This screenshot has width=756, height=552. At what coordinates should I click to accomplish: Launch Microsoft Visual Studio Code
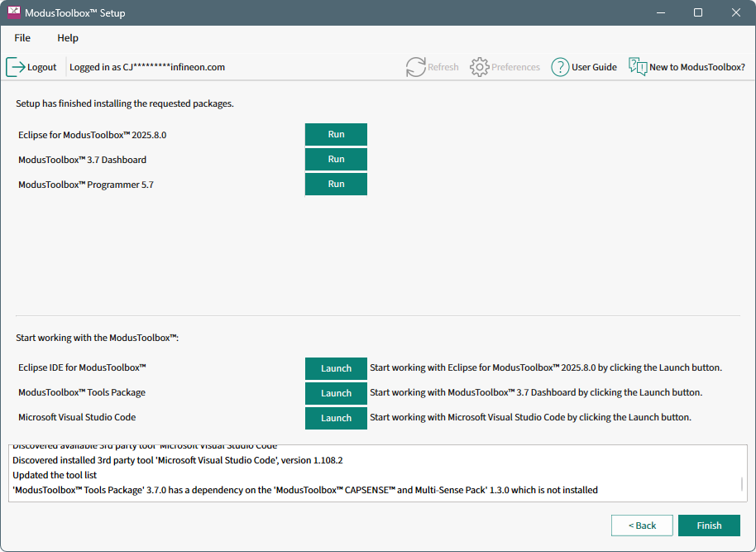click(x=336, y=418)
